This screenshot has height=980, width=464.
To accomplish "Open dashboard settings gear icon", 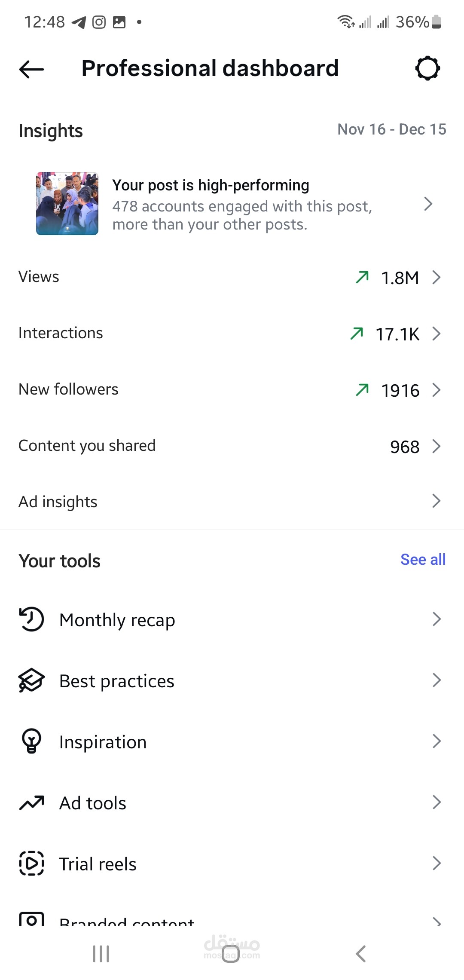I will pyautogui.click(x=427, y=68).
